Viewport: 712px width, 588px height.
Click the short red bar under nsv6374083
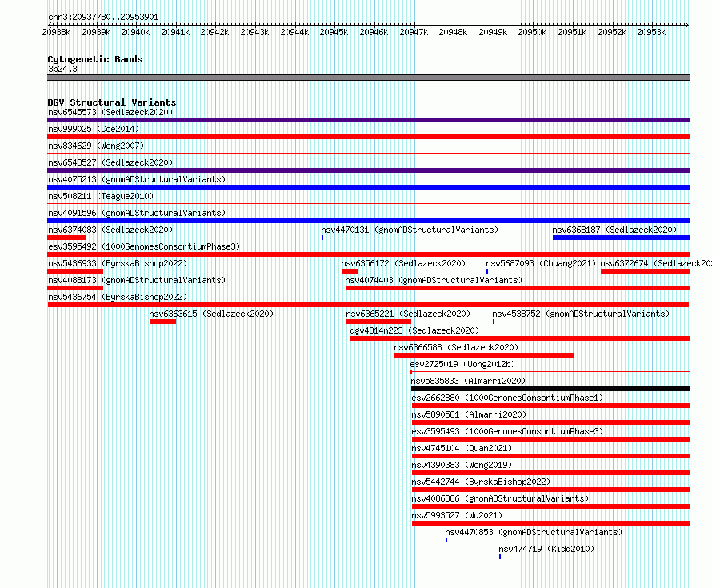[x=66, y=238]
